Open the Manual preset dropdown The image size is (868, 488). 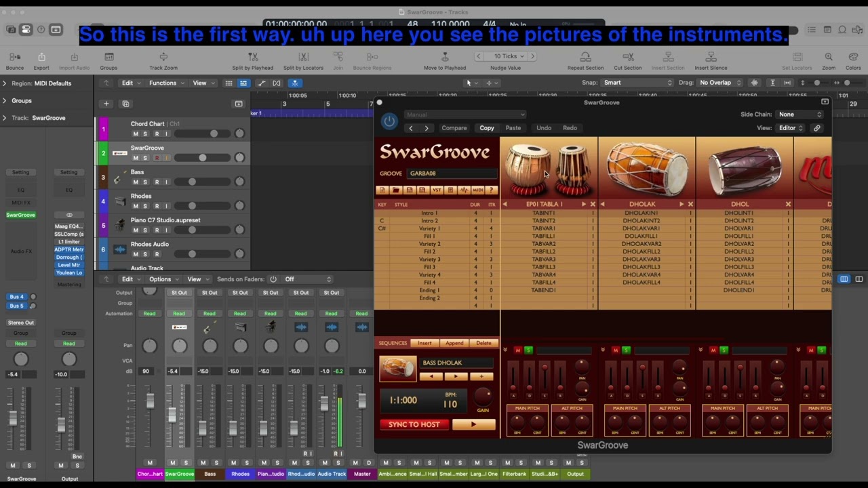(x=465, y=115)
